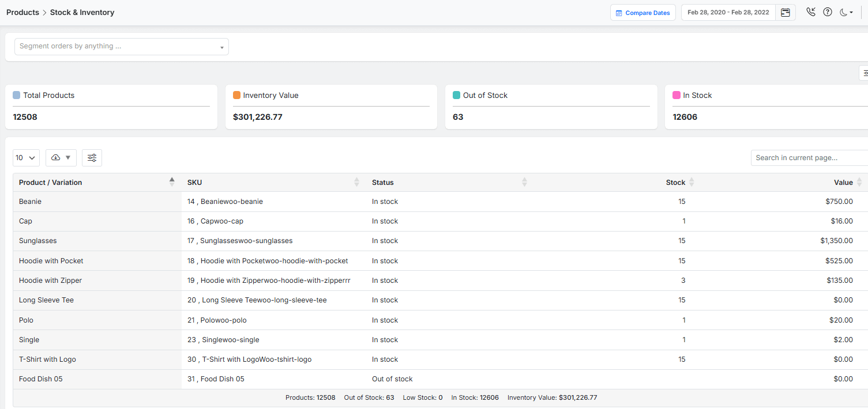Click the calendar icon beside the date range
Viewport: 868px width, 409px height.
(785, 13)
